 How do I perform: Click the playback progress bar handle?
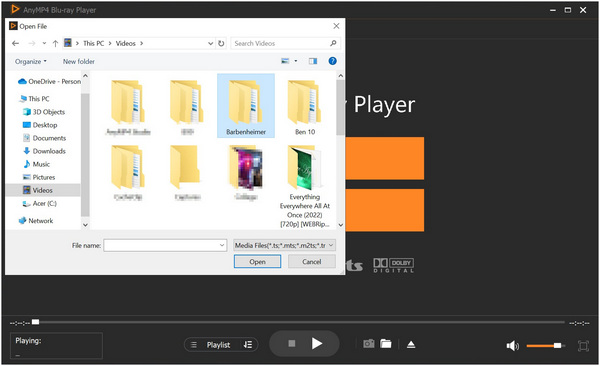click(x=35, y=322)
